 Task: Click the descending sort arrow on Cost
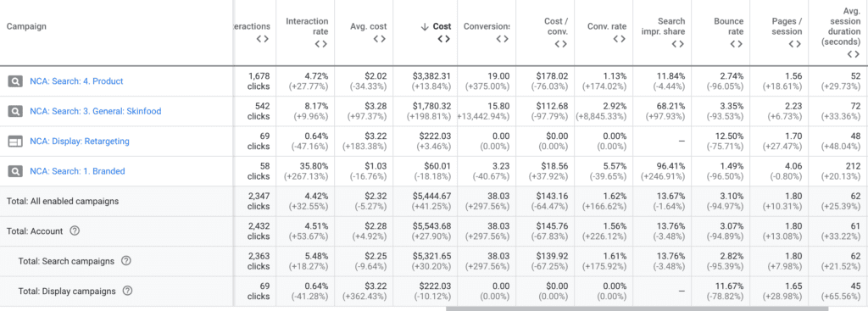425,26
